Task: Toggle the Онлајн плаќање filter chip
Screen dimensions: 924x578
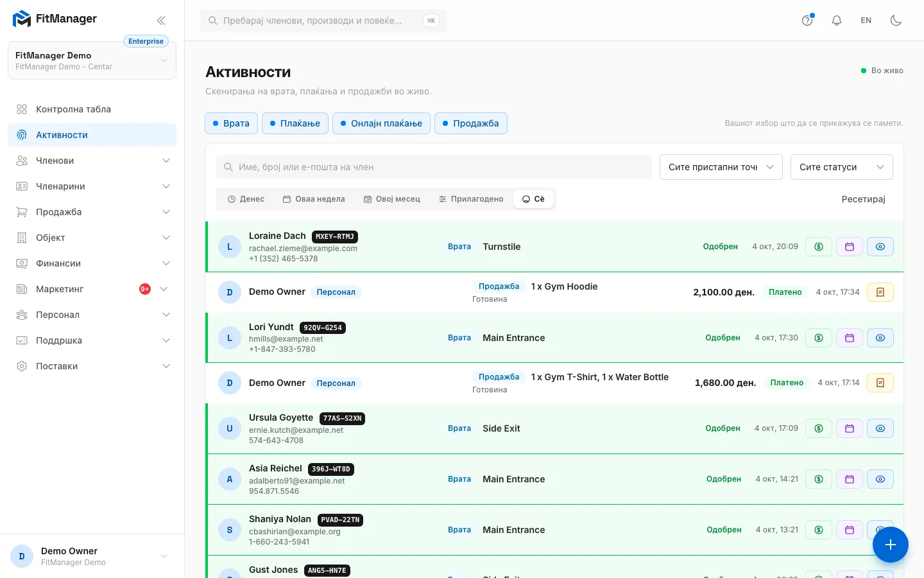Action: (381, 123)
